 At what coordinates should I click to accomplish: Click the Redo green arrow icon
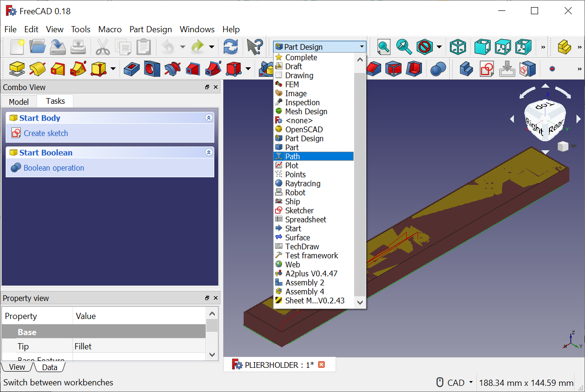197,47
